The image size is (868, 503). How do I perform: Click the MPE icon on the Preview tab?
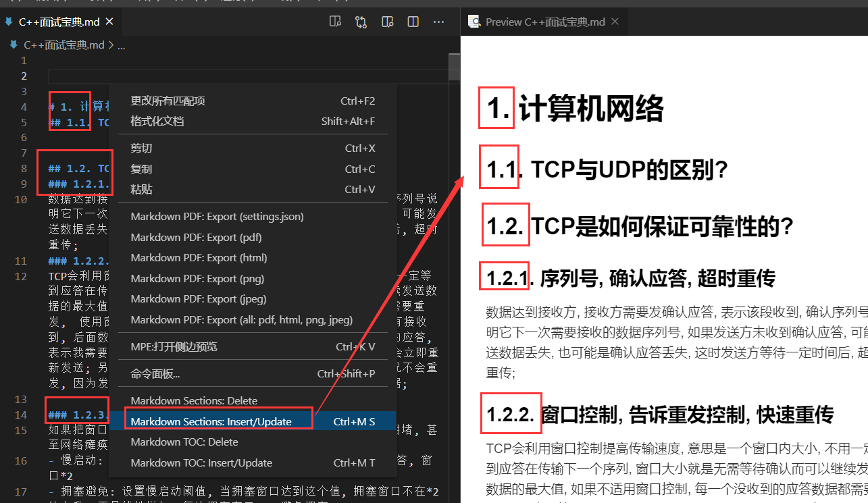point(474,21)
